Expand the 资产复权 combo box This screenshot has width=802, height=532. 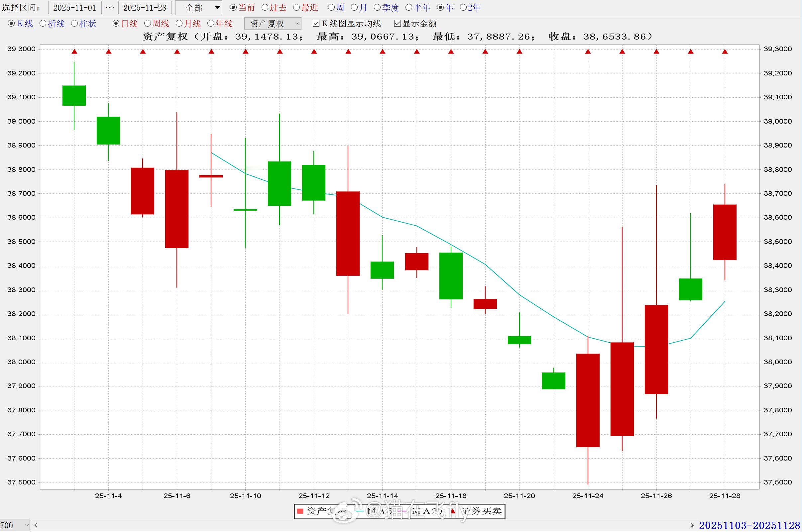[273, 23]
